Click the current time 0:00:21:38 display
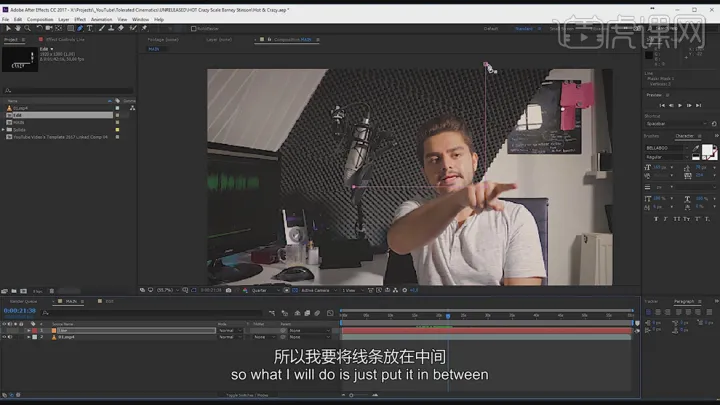The height and width of the screenshot is (405, 720). click(x=19, y=311)
